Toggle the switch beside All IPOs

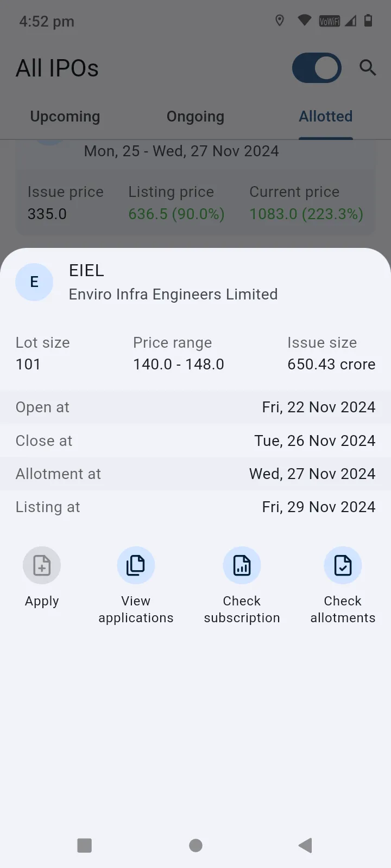click(317, 68)
